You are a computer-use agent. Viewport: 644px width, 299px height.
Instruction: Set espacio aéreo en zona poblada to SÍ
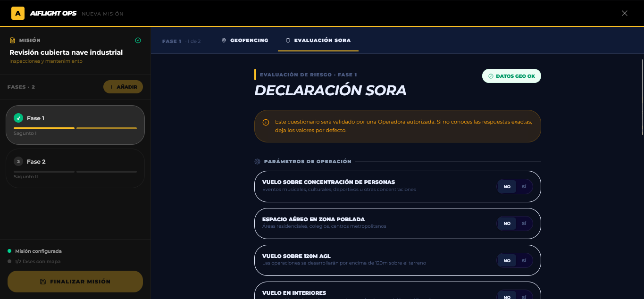click(524, 224)
